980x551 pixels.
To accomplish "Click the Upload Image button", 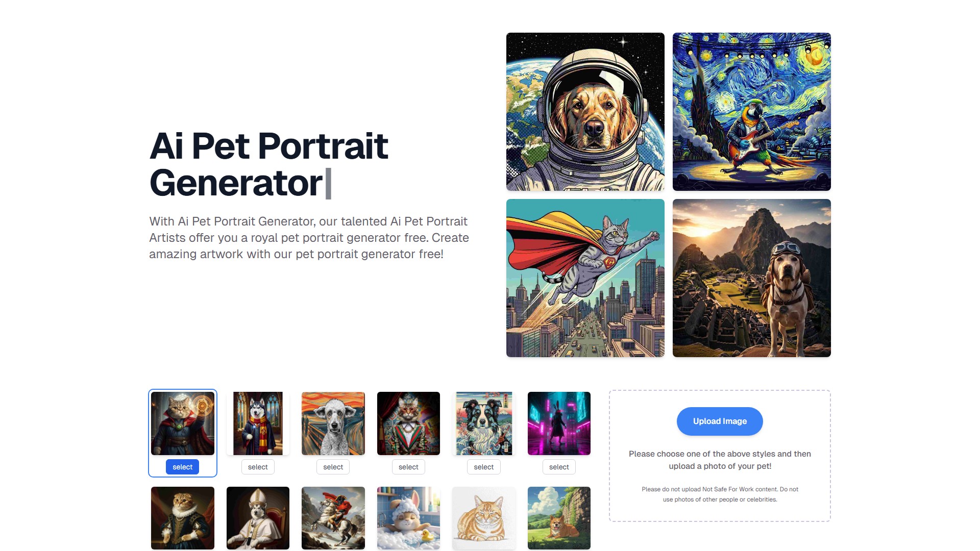I will [x=720, y=421].
